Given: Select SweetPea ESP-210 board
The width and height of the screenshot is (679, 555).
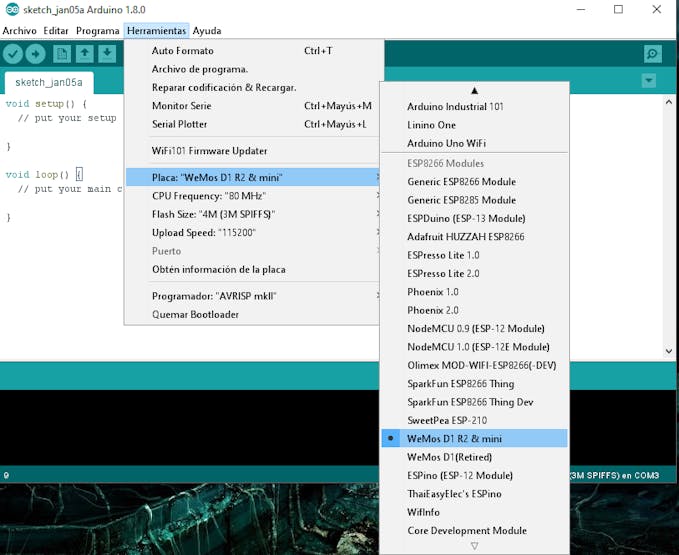Looking at the screenshot, I should click(x=474, y=420).
